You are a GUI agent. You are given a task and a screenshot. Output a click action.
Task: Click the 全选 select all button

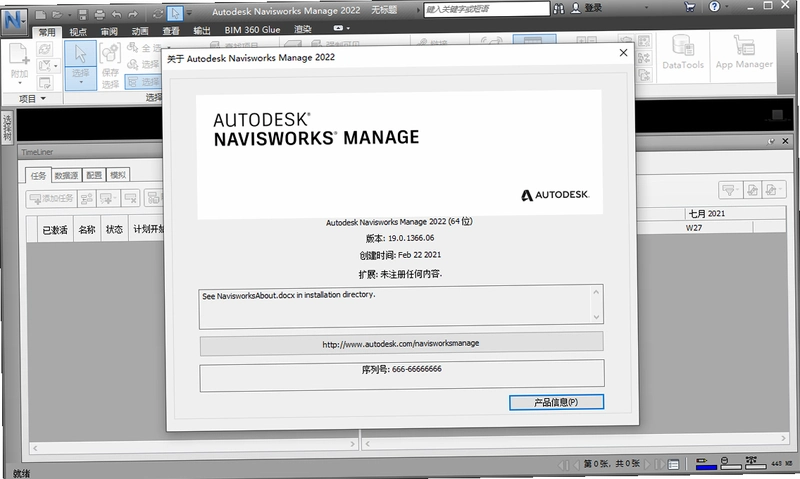click(x=143, y=48)
